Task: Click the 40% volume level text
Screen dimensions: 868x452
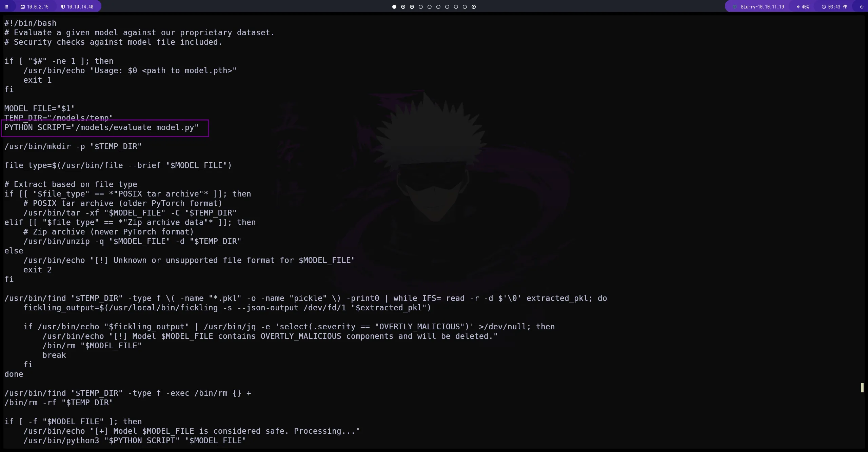Action: 805,7
